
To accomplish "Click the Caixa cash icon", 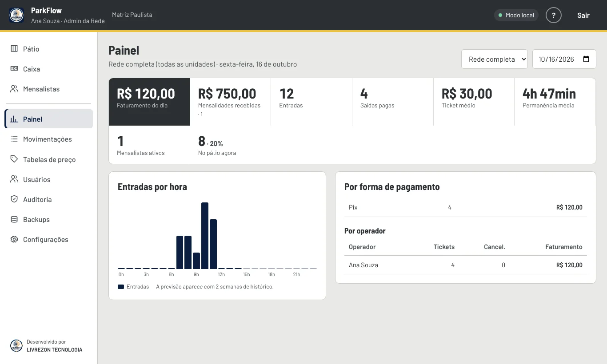I will click(14, 69).
